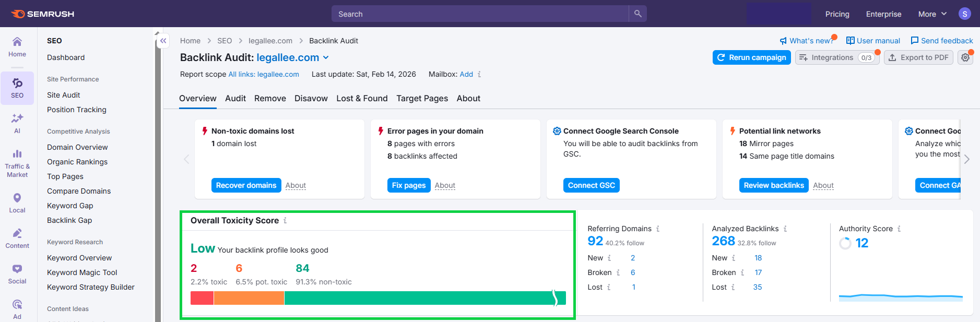Click the Connect GSC button
This screenshot has height=322, width=980.
(x=591, y=185)
